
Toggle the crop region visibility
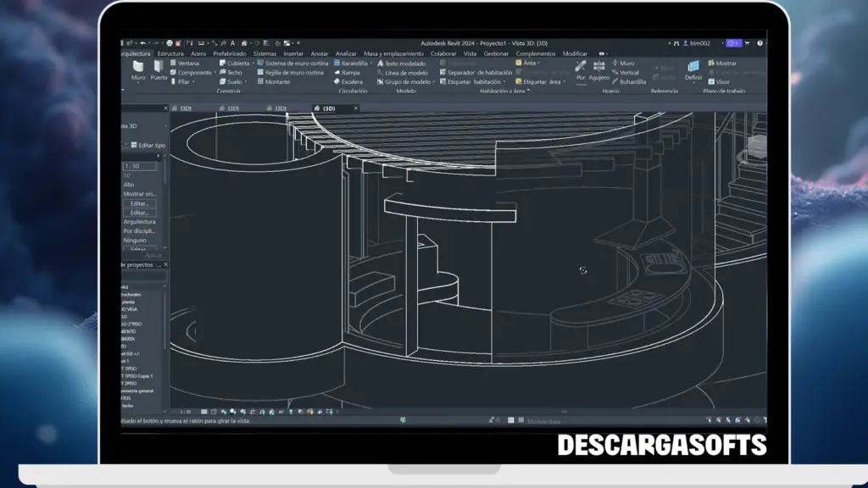coord(262,413)
